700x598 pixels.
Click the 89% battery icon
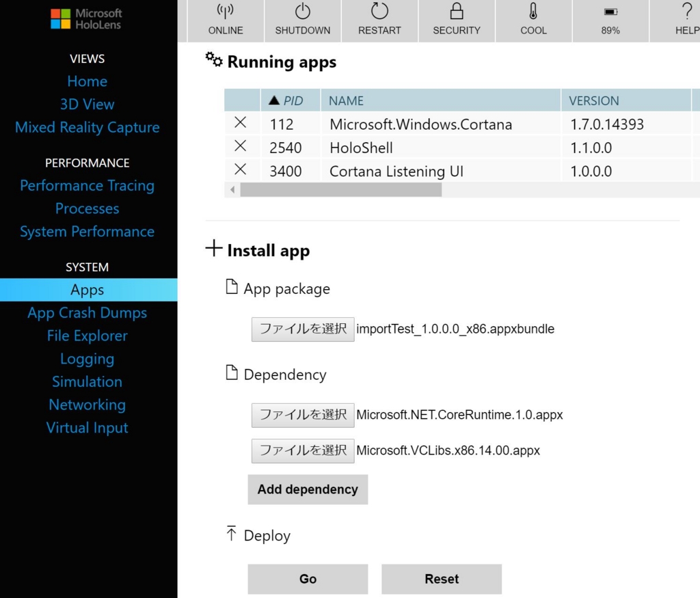click(x=610, y=12)
